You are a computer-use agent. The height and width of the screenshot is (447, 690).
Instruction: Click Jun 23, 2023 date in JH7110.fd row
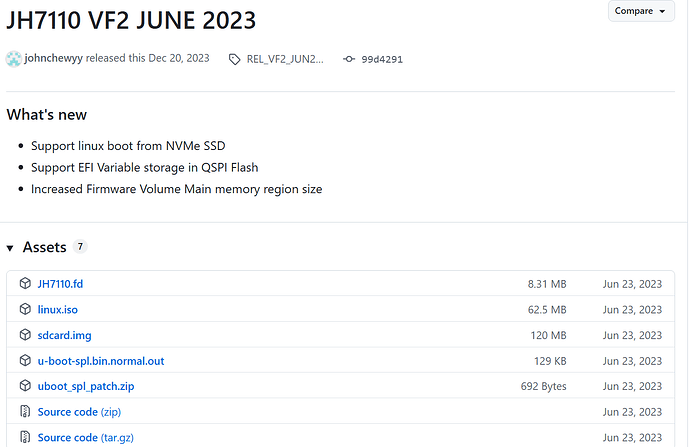632,284
